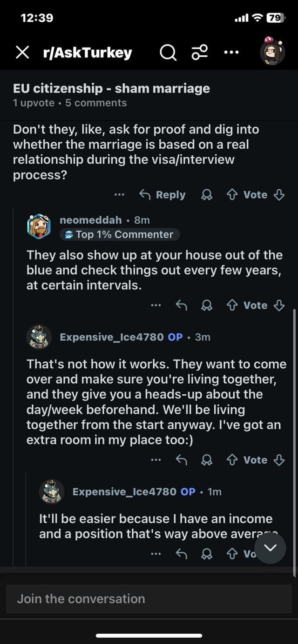Open three-dots menu on the 3m comment
Screen dimensions: 298x644
pyautogui.click(x=156, y=460)
